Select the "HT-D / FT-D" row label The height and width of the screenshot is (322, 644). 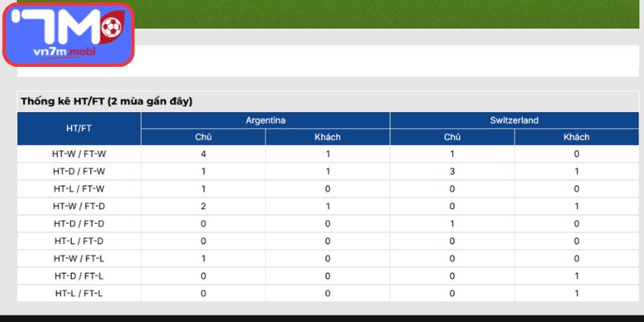(79, 224)
